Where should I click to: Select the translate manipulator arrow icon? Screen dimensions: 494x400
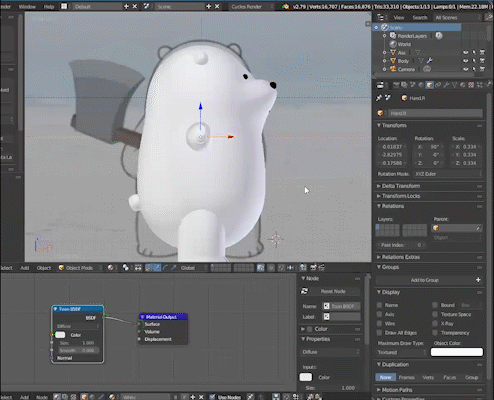(157, 268)
